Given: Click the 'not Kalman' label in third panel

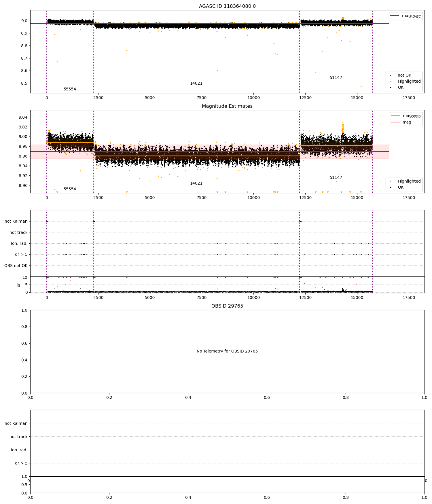Looking at the screenshot, I should 16,221.
